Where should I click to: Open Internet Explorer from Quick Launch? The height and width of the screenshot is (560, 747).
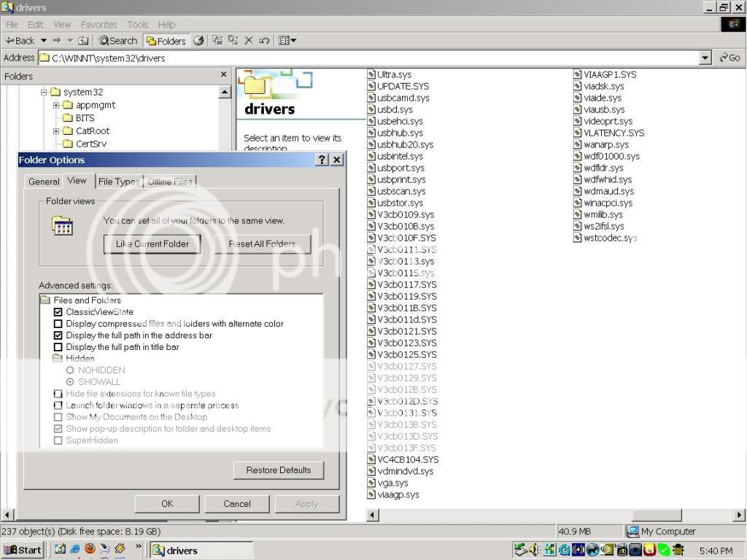point(74,549)
